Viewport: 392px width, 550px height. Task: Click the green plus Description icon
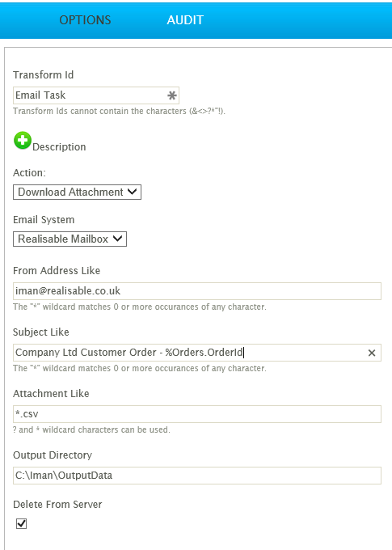pos(23,140)
